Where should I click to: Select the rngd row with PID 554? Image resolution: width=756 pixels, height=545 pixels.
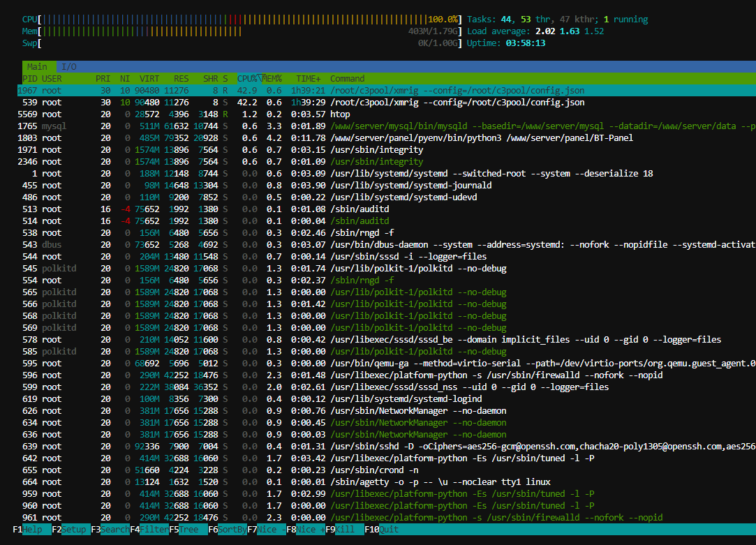point(387,280)
